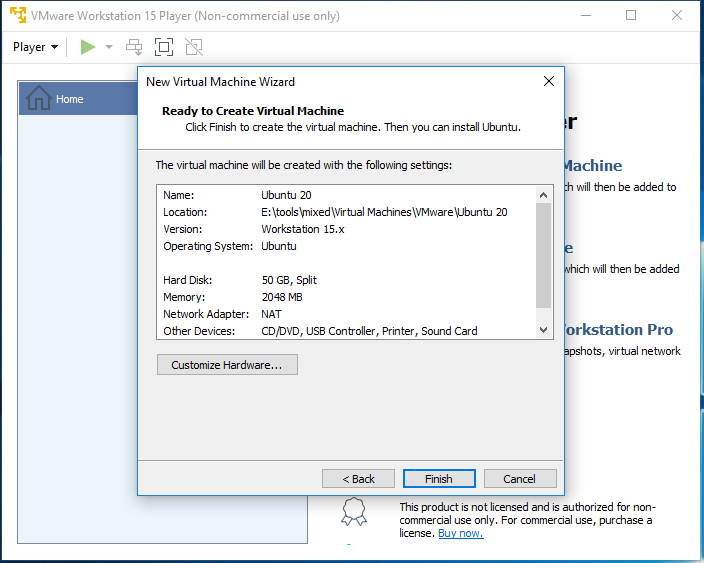Expand the power options dropdown arrow
The width and height of the screenshot is (704, 563).
(x=109, y=47)
